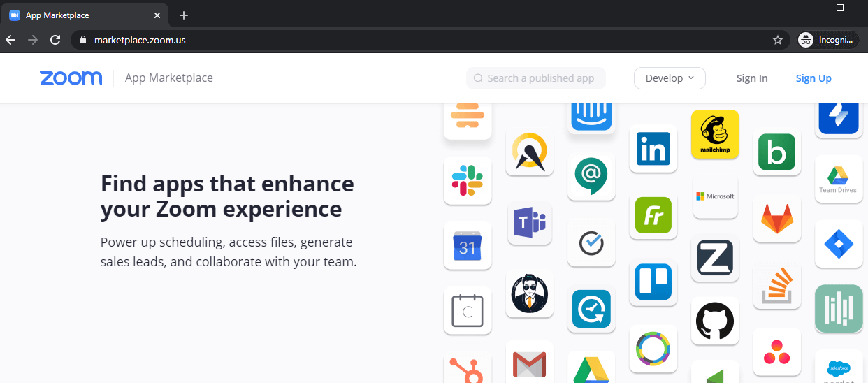Open the Mailchimp app tile
This screenshot has width=868, height=385.
click(715, 134)
